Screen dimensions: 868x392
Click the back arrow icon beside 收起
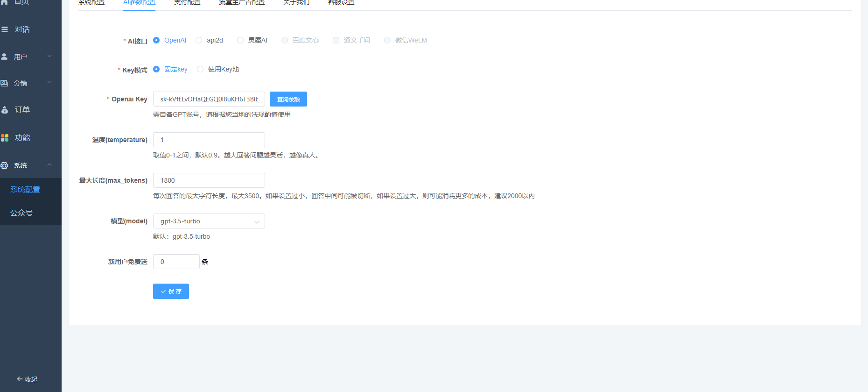20,379
